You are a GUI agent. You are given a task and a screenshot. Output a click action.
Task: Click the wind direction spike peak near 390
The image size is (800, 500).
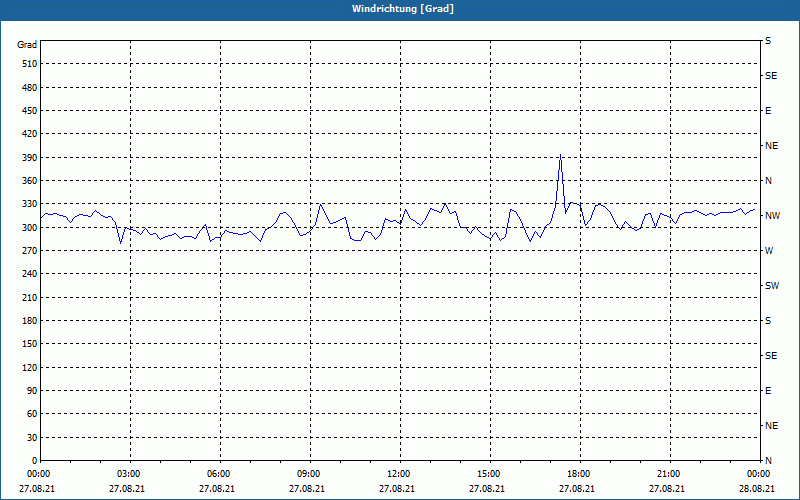tap(560, 155)
